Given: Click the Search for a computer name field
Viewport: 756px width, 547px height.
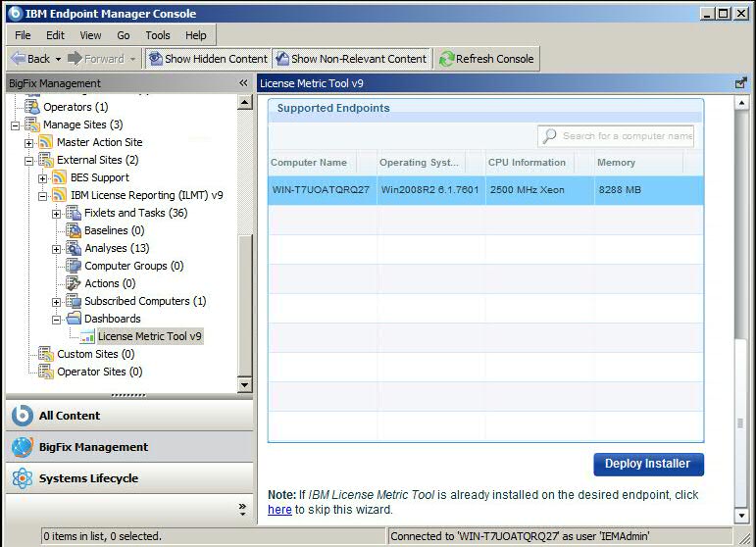Looking at the screenshot, I should coord(616,136).
